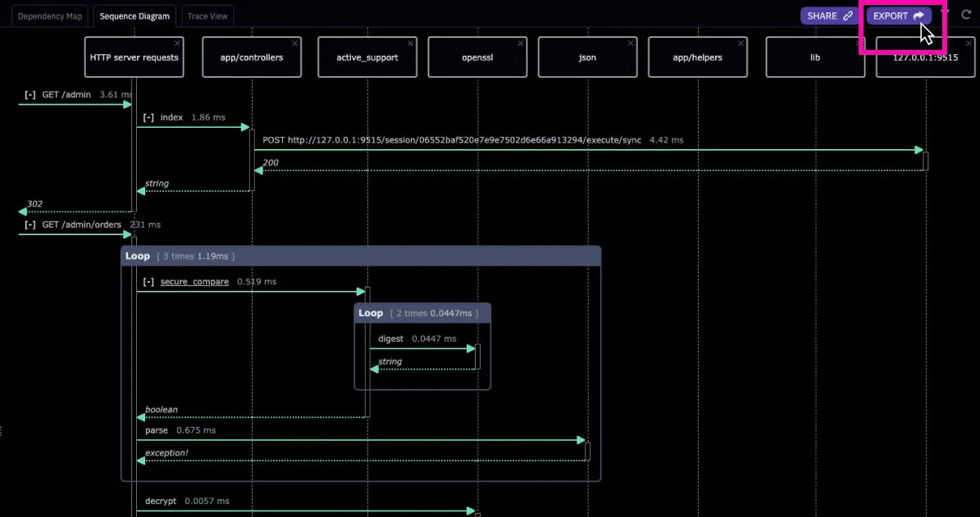Click the '200' response label
This screenshot has width=980, height=517.
tap(271, 163)
